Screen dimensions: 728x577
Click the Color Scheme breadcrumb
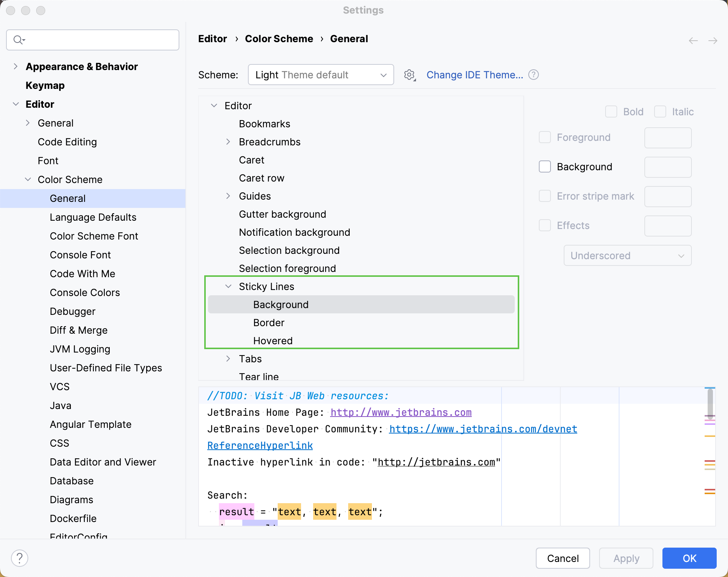click(279, 38)
